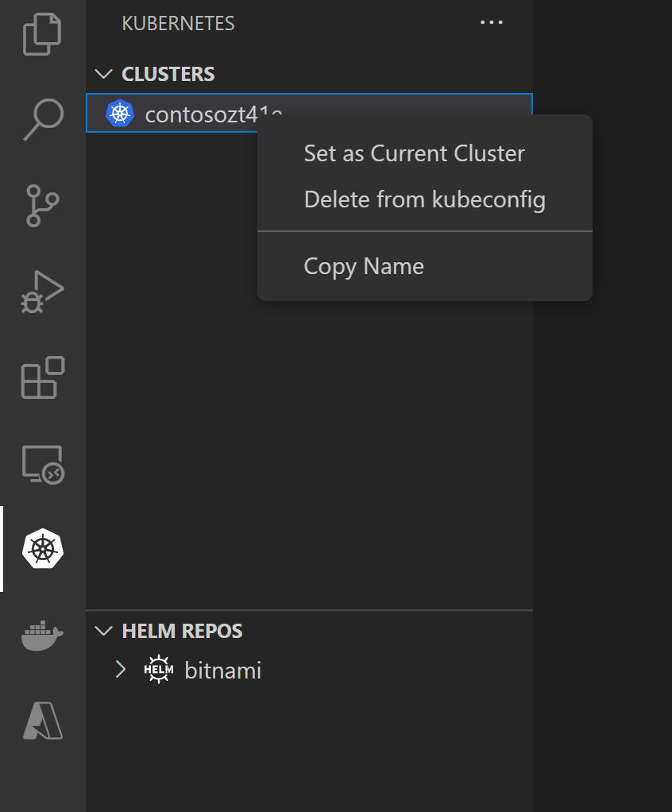Open the Search panel
This screenshot has width=672, height=812.
point(41,119)
